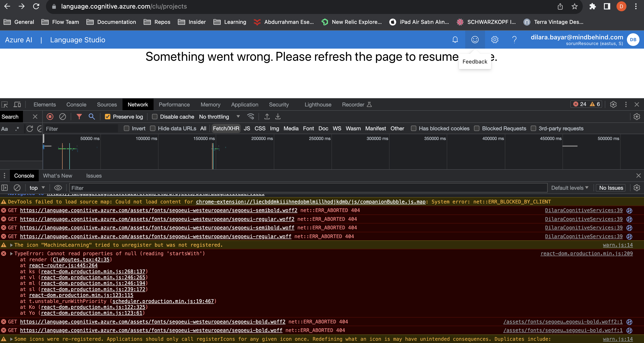Screen dimensions: 644x343
Task: Check the 3rd-party requests checkbox
Action: coord(533,129)
